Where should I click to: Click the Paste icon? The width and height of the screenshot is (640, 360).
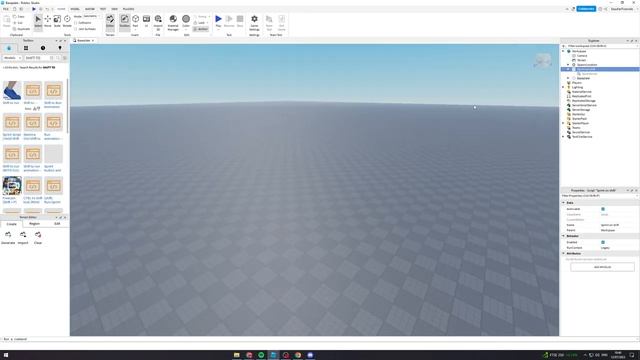tap(7, 21)
